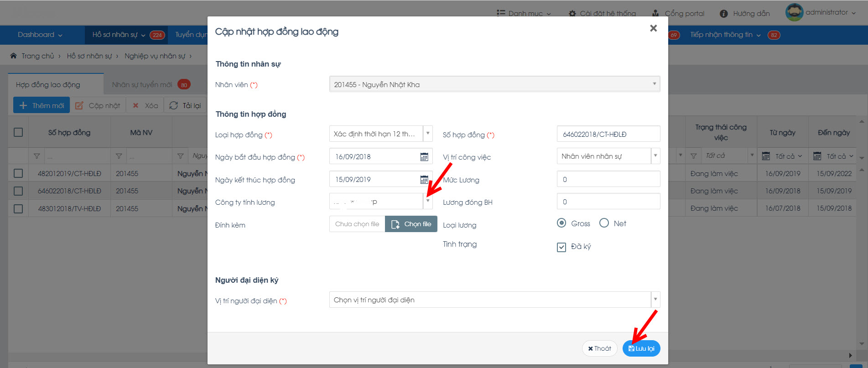Click the Lưu lại save button
The height and width of the screenshot is (368, 868).
tap(641, 348)
